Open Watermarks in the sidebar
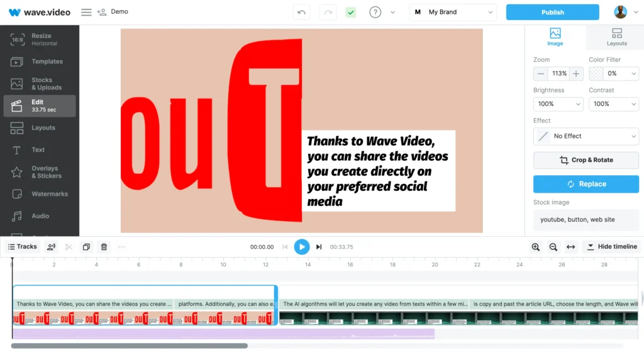The width and height of the screenshot is (644, 352). pyautogui.click(x=40, y=194)
